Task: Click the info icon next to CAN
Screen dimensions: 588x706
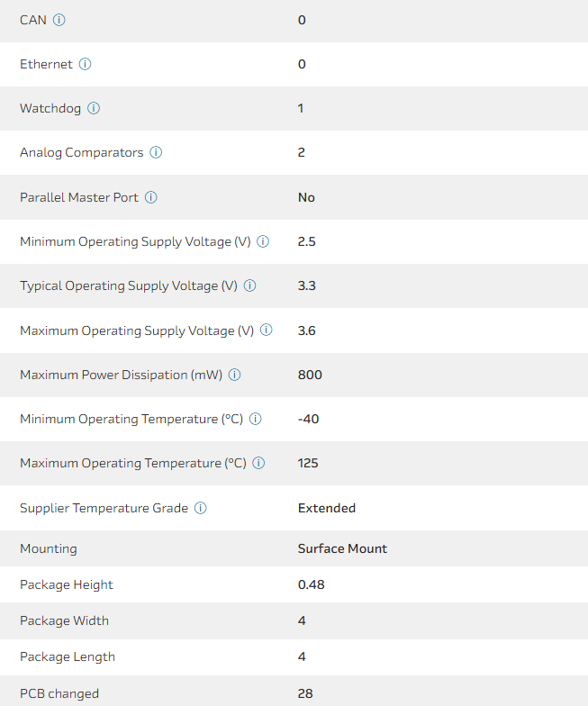Action: pyautogui.click(x=59, y=20)
